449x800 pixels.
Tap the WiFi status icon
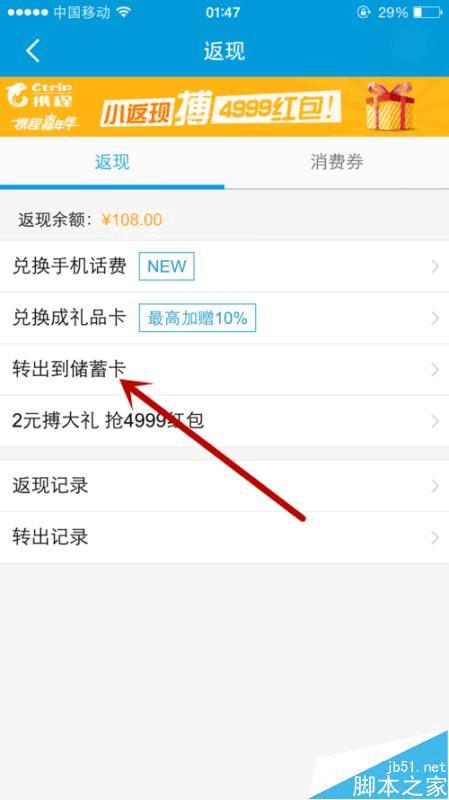coord(122,12)
